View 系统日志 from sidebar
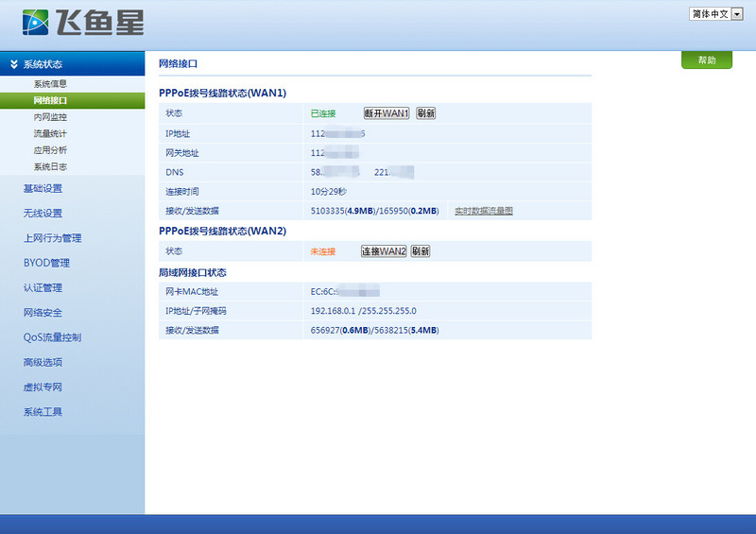 click(x=50, y=167)
